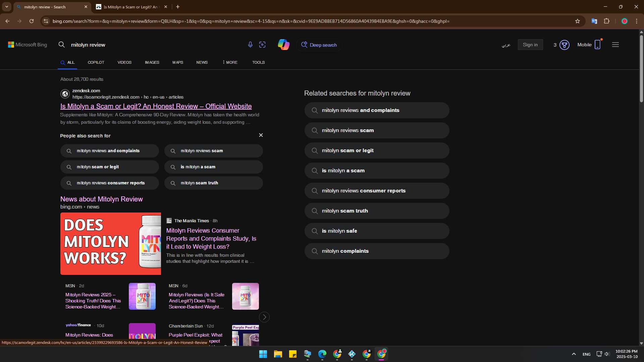Switch to the COPILOT search tab
Image resolution: width=644 pixels, height=362 pixels.
pos(96,62)
